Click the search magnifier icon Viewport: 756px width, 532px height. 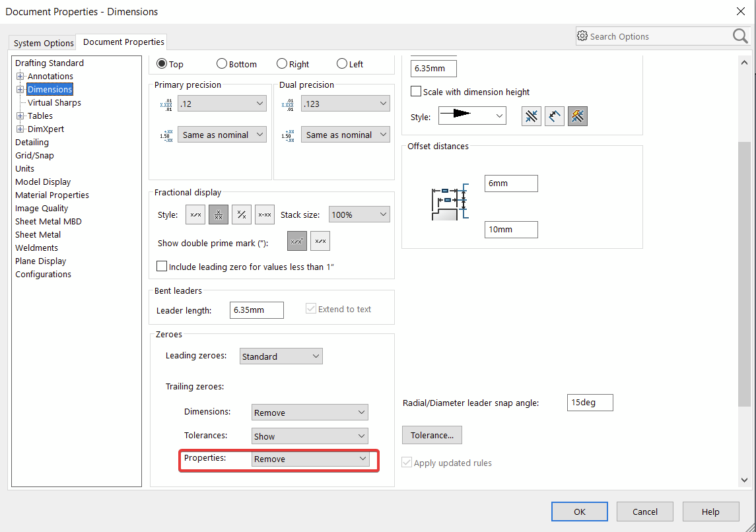click(x=740, y=36)
